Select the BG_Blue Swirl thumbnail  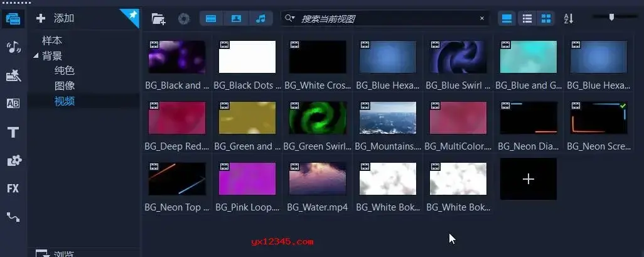pos(458,57)
